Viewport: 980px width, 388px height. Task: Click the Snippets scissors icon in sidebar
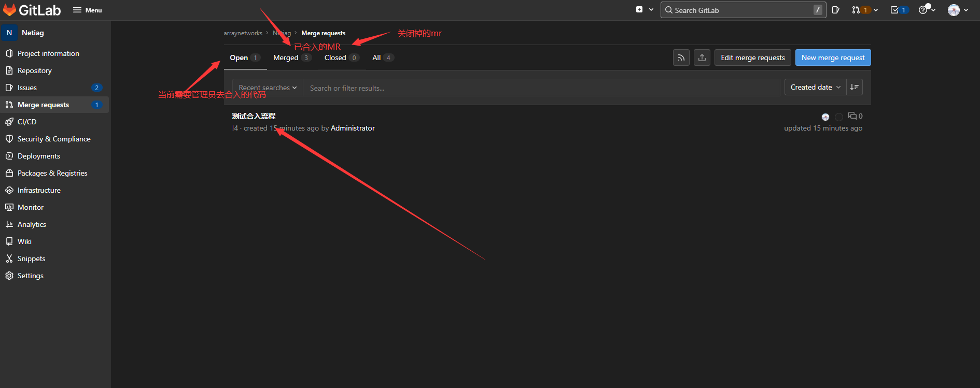click(x=9, y=258)
